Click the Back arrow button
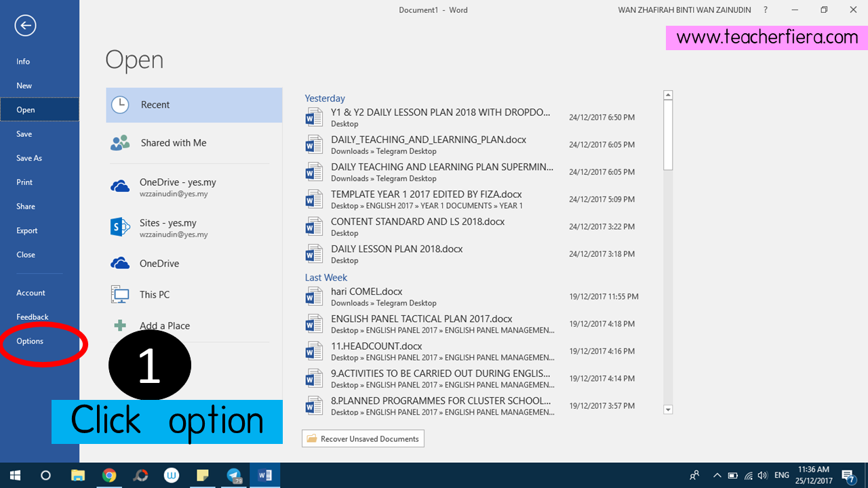This screenshot has width=868, height=488. (x=25, y=25)
